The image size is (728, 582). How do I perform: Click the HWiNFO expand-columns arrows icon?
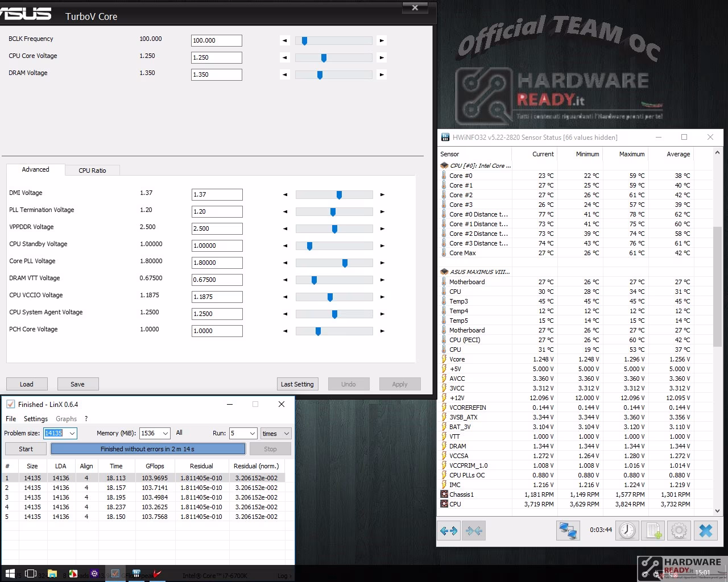pyautogui.click(x=449, y=531)
